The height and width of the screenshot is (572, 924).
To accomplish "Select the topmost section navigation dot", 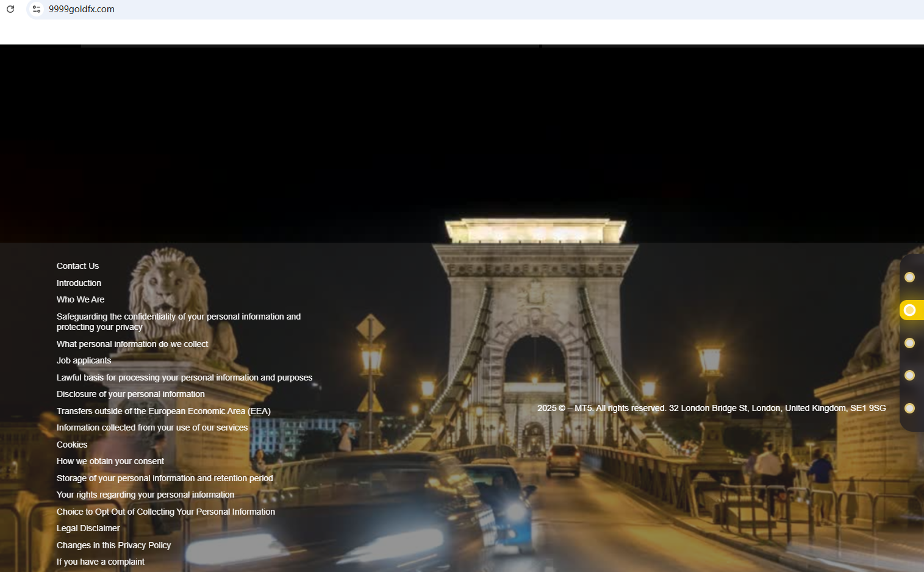I will pos(909,277).
